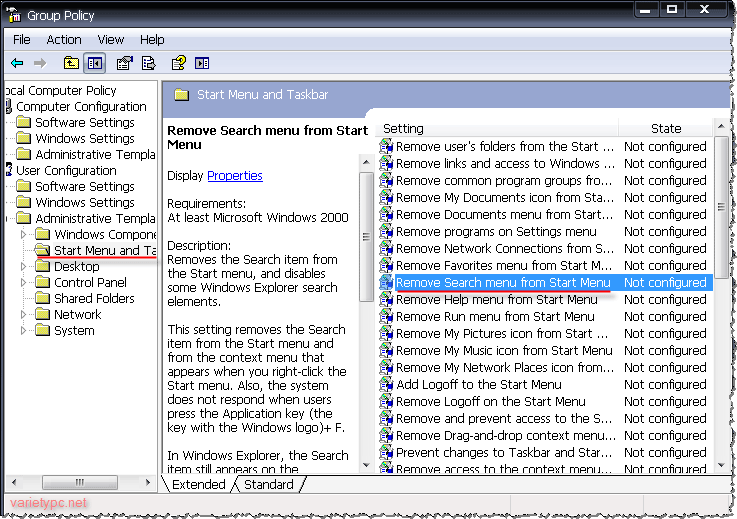The height and width of the screenshot is (519, 737).
Task: Click policy icon for Remove Run menu
Action: click(386, 316)
